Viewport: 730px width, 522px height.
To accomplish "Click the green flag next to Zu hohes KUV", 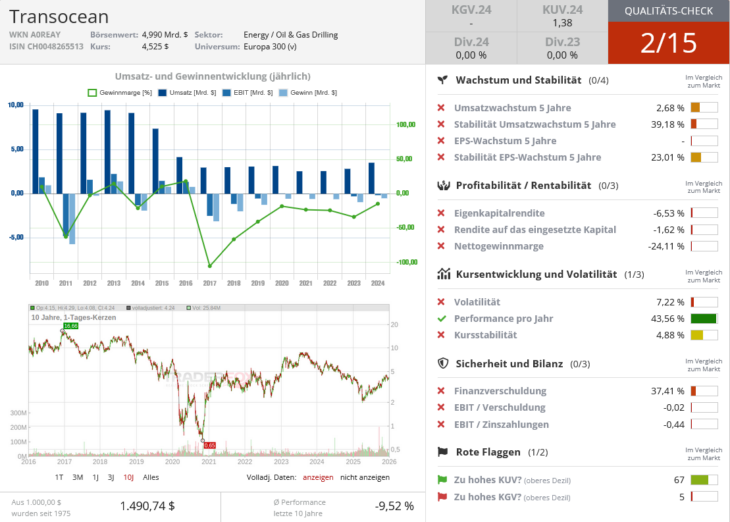I will click(442, 480).
